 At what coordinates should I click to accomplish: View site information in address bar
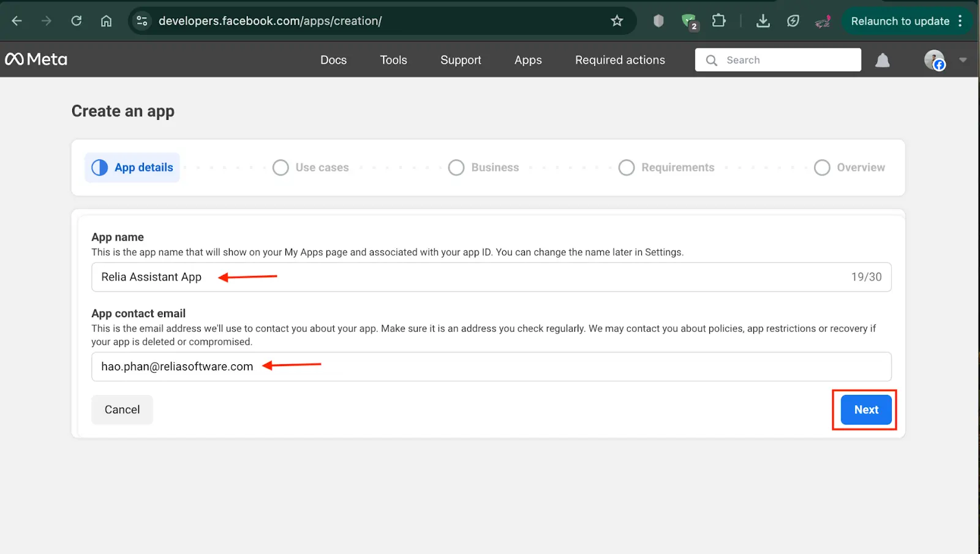142,21
